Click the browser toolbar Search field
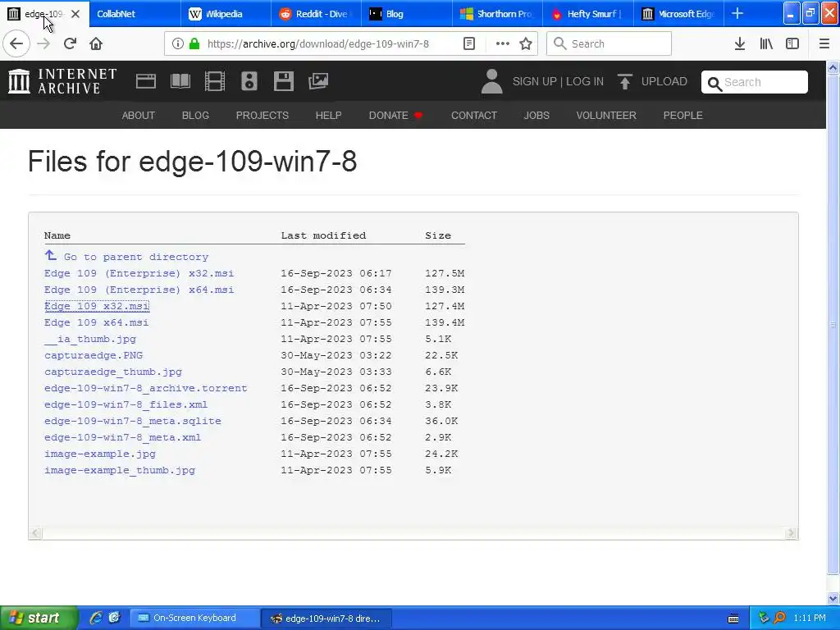The width and height of the screenshot is (840, 630). coord(609,44)
